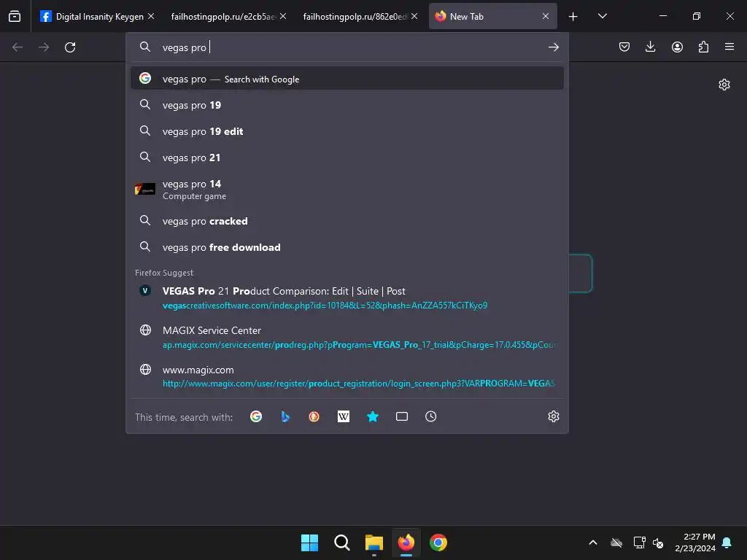Open new tab page settings gear
Image resolution: width=747 pixels, height=560 pixels.
[724, 85]
